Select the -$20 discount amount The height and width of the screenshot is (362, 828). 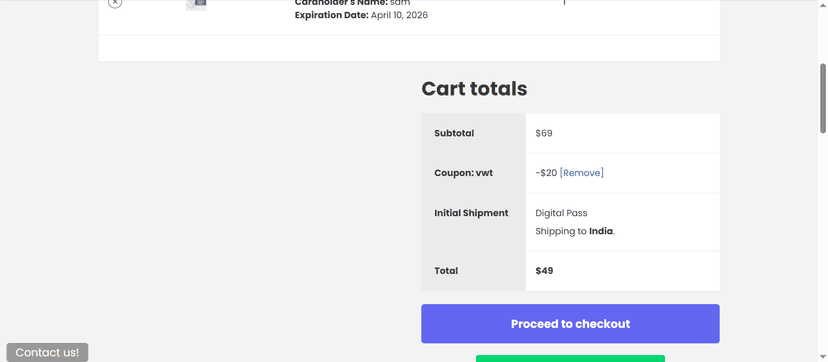pyautogui.click(x=546, y=173)
